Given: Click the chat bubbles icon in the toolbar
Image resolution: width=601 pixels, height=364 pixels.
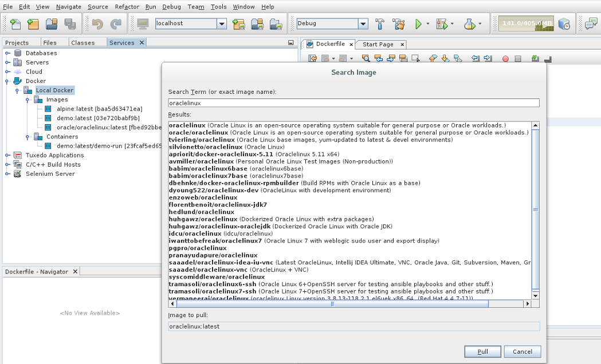Looking at the screenshot, I should pos(591,24).
